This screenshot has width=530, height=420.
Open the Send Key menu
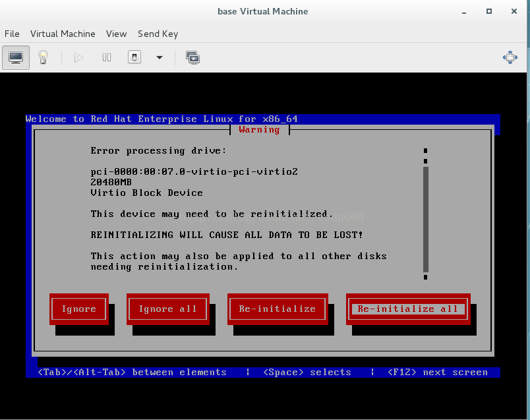coord(158,34)
